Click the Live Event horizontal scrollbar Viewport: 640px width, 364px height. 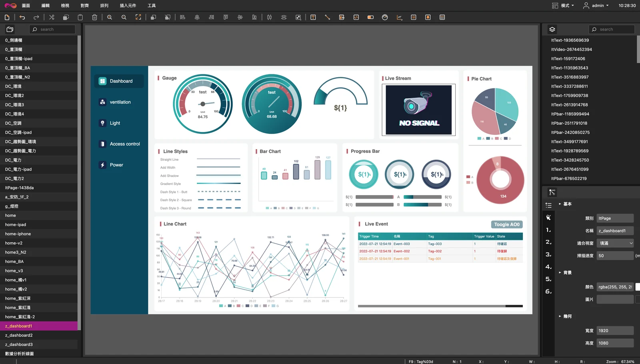440,306
